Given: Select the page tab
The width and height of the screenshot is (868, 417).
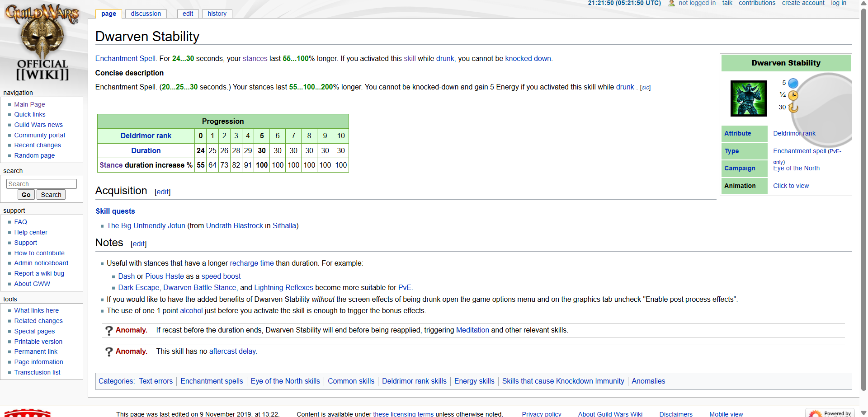Looking at the screenshot, I should (108, 14).
